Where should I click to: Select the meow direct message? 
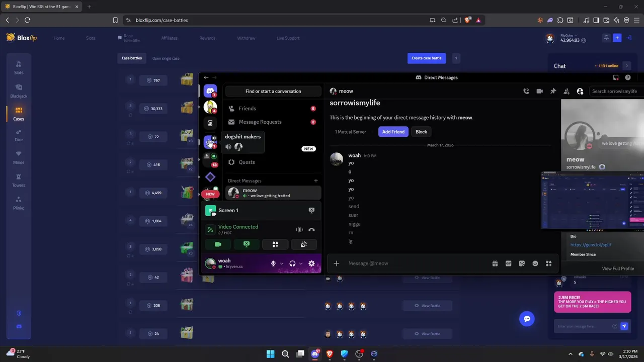pyautogui.click(x=273, y=193)
